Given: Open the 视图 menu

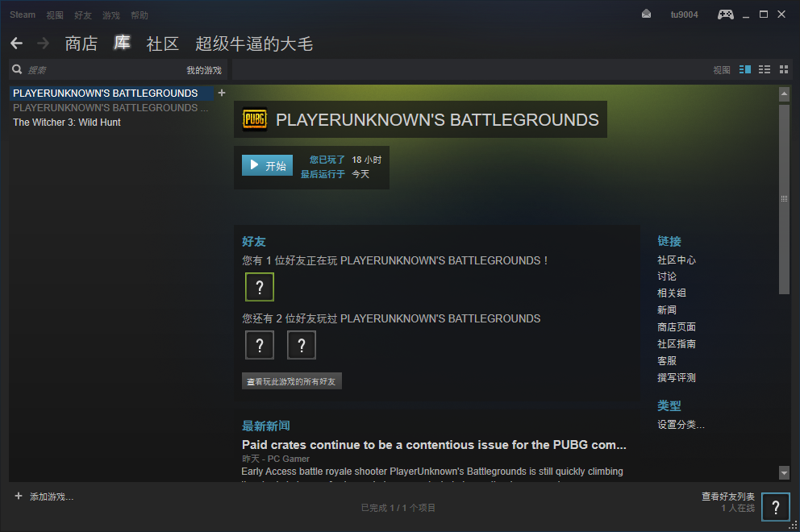Looking at the screenshot, I should [55, 15].
